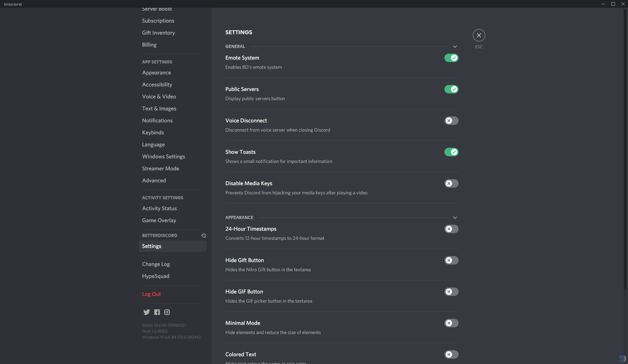Collapse the APPEARANCE settings section
Image resolution: width=628 pixels, height=364 pixels.
[x=455, y=218]
